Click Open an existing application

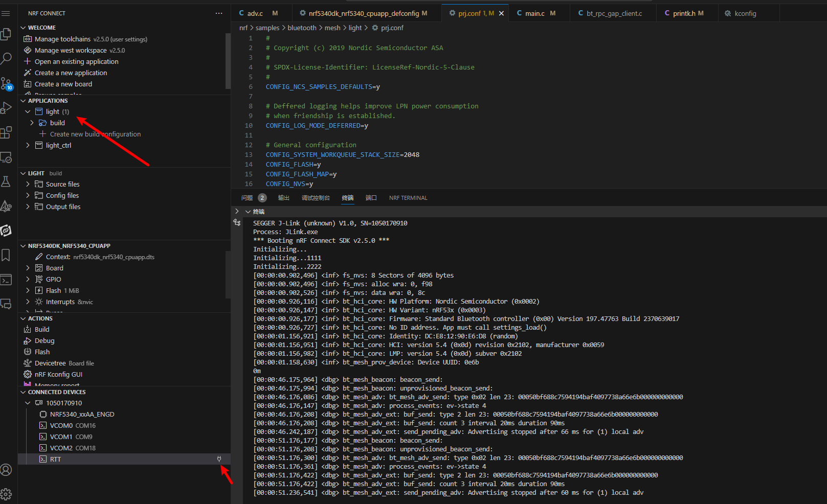click(71, 61)
